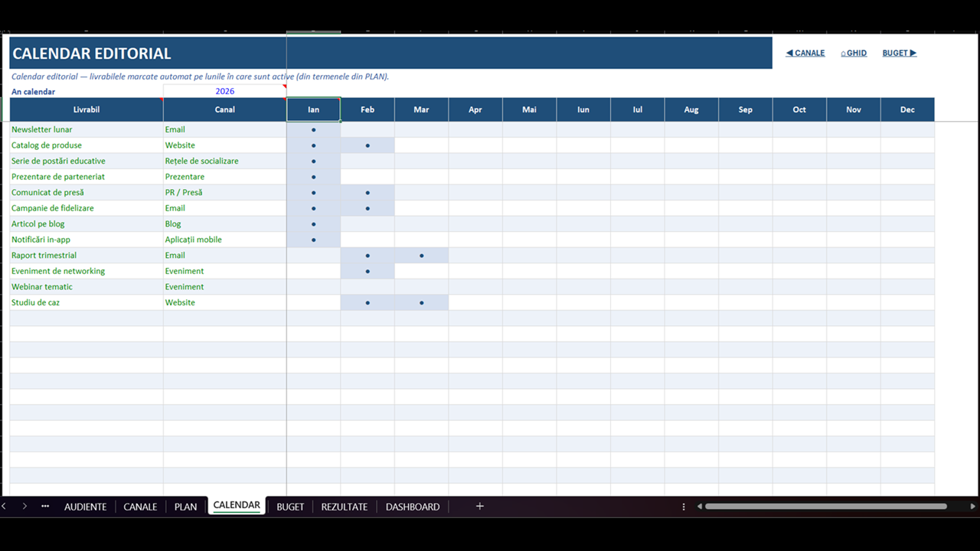Add a new sheet with the plus icon

(x=480, y=507)
